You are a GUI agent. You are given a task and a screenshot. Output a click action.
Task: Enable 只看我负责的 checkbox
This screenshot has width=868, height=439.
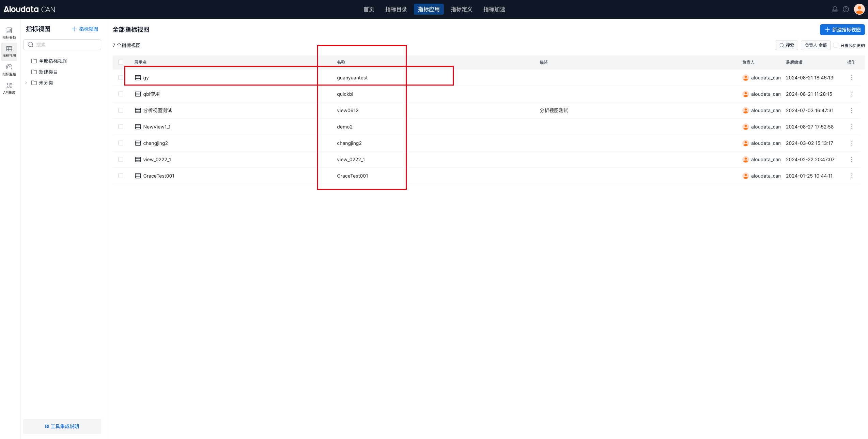(836, 45)
